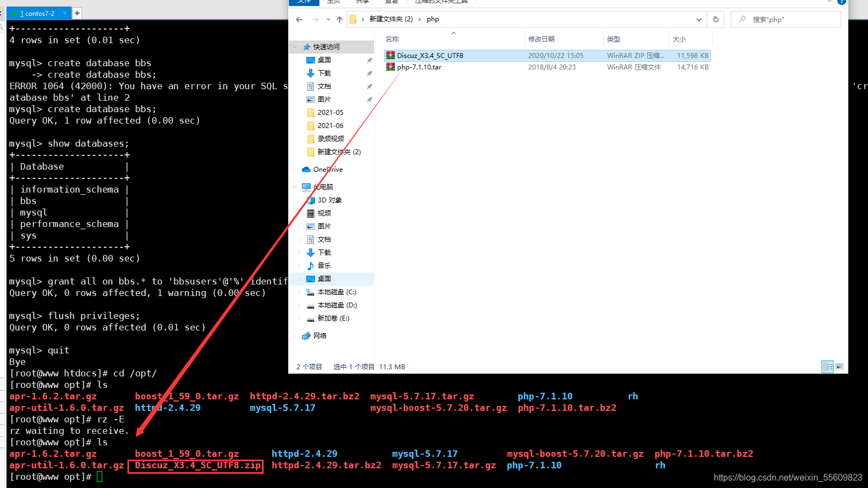Screen dimensions: 868x488
Task: Go up one folder level
Action: point(340,20)
